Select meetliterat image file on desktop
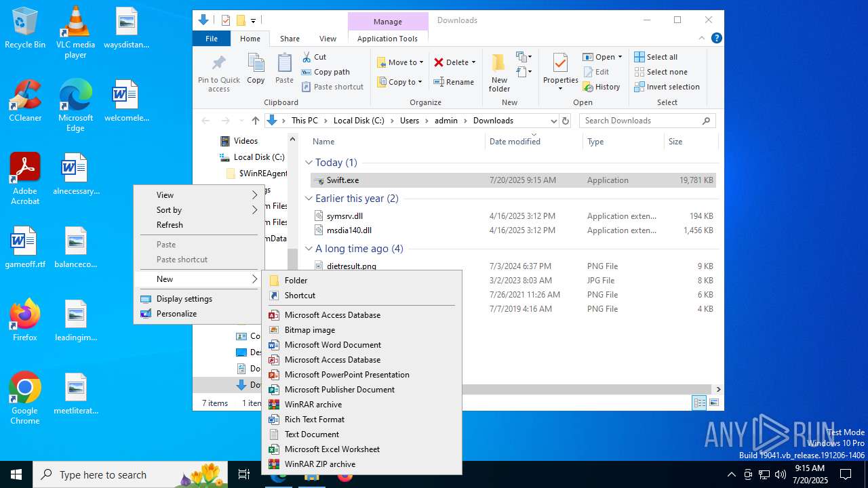Viewport: 868px width, 488px height. [76, 394]
